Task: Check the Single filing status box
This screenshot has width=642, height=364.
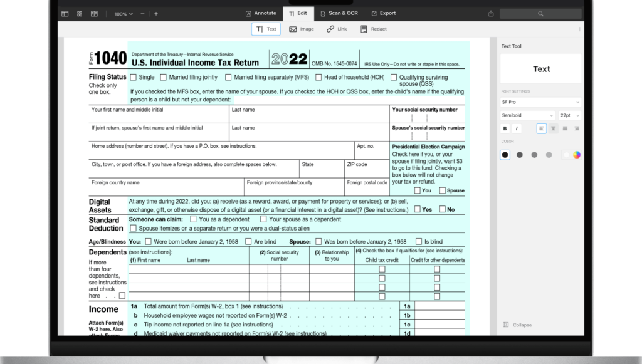Action: [x=133, y=77]
